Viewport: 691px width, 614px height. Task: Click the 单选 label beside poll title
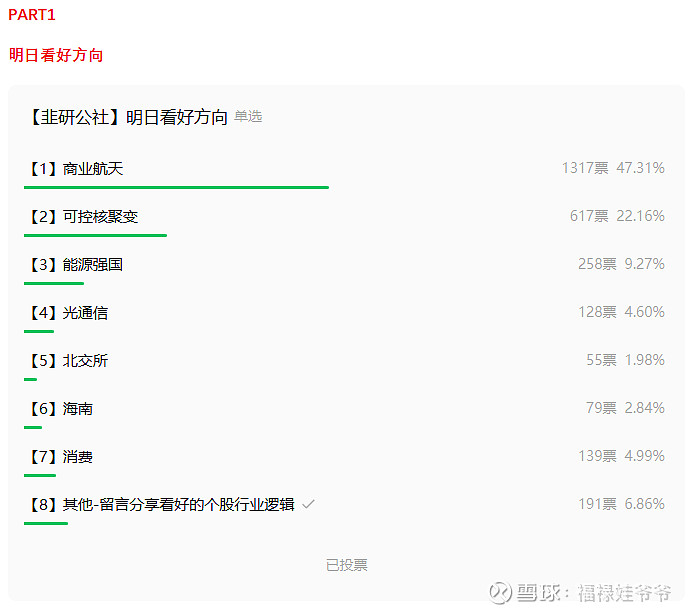coord(248,117)
